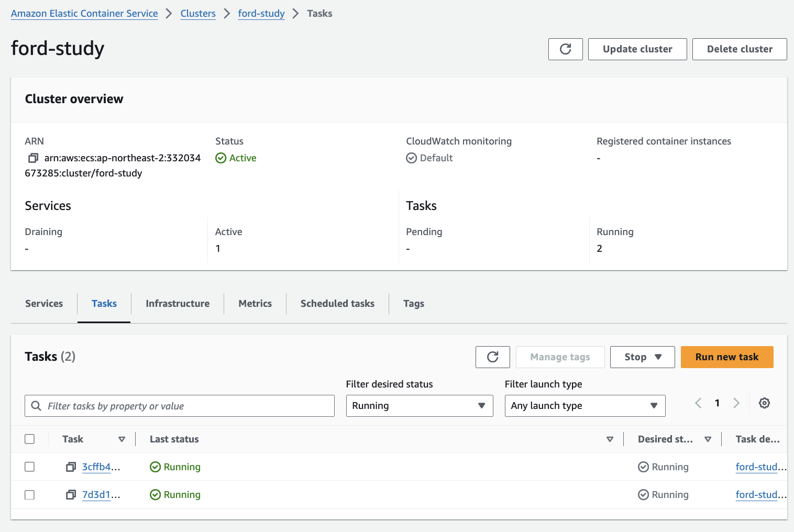This screenshot has width=794, height=532.
Task: Focus the Filter tasks by property field
Action: click(180, 406)
